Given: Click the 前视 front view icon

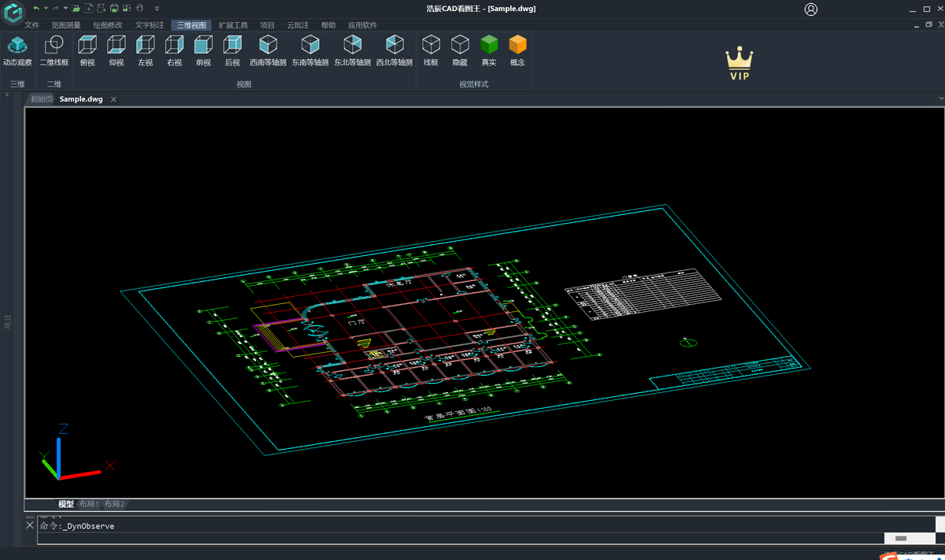Looking at the screenshot, I should pyautogui.click(x=203, y=50).
